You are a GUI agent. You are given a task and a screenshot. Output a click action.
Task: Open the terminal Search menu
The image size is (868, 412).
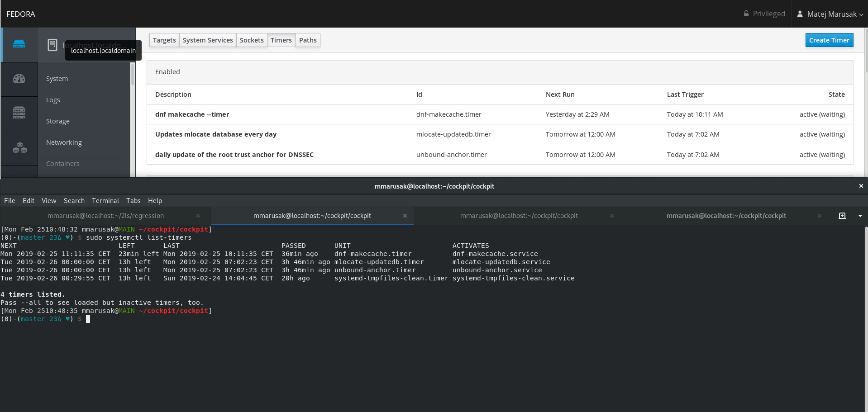coord(74,201)
